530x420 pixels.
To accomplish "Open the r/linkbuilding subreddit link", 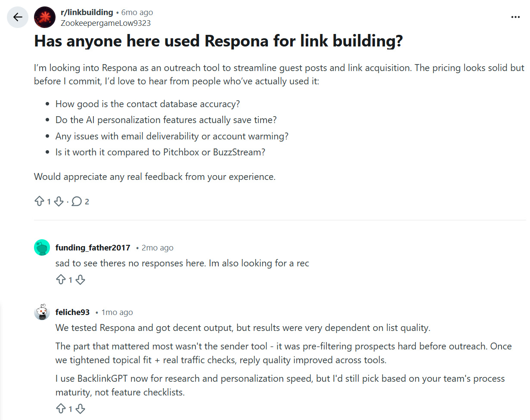I will tap(87, 12).
